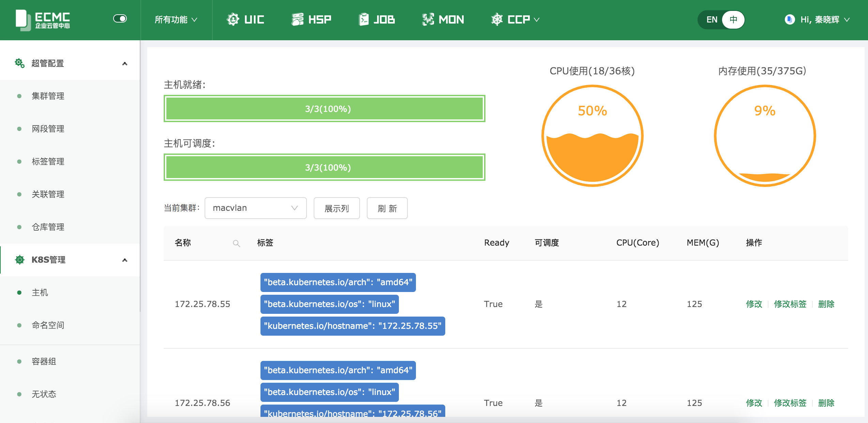Toggle the sidebar switch next to the logo

(x=120, y=18)
